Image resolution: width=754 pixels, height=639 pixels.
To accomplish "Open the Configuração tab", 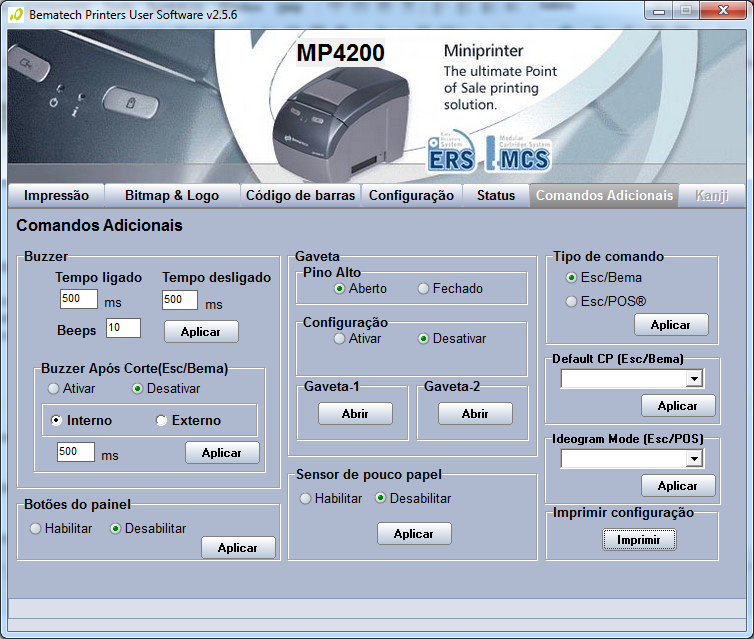I will pos(411,195).
